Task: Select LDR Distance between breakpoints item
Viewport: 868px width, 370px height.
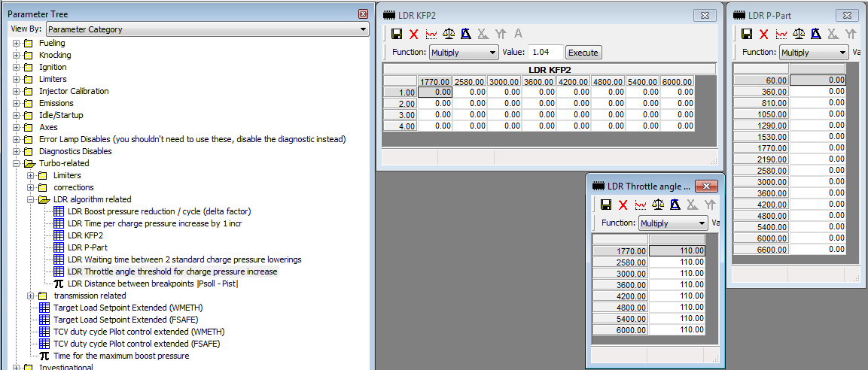Action: pos(153,284)
